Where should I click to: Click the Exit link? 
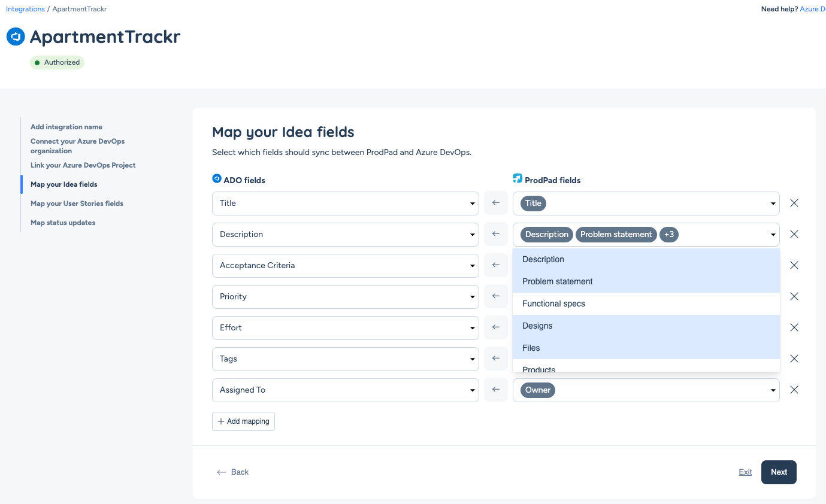(745, 472)
